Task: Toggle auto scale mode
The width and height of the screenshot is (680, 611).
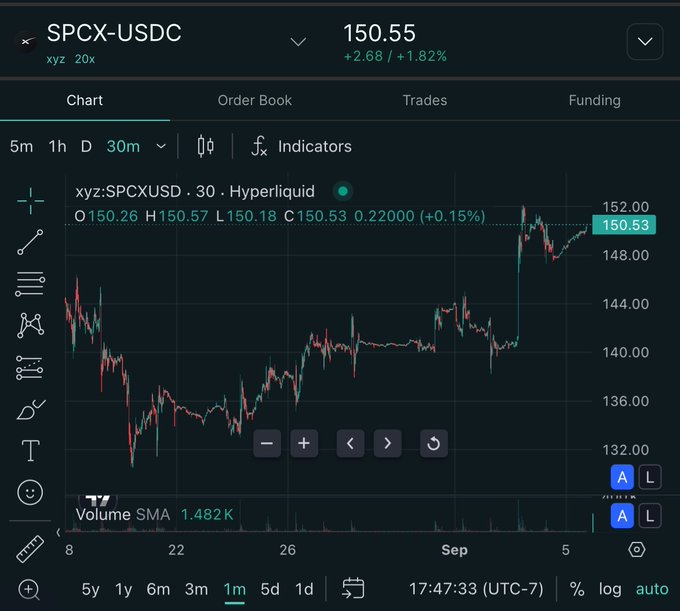Action: tap(652, 589)
